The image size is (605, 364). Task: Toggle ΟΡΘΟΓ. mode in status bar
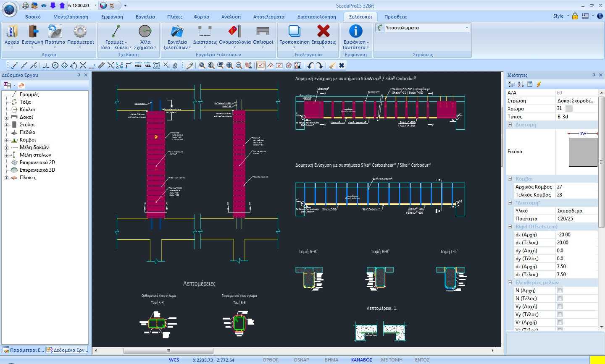pyautogui.click(x=271, y=360)
